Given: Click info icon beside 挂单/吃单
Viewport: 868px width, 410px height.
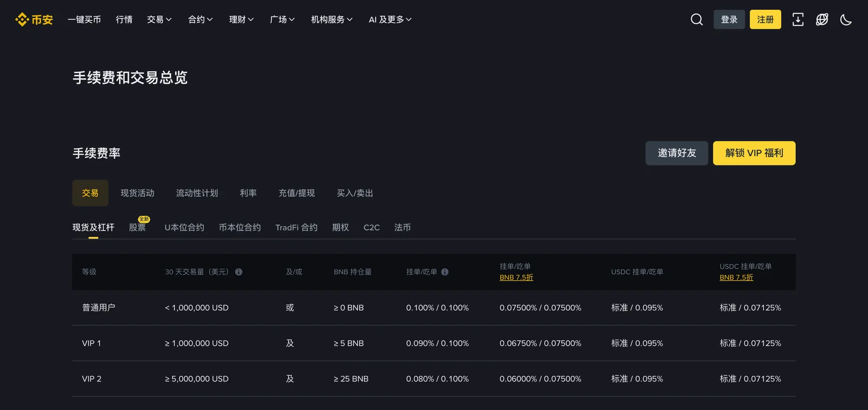Looking at the screenshot, I should 445,272.
